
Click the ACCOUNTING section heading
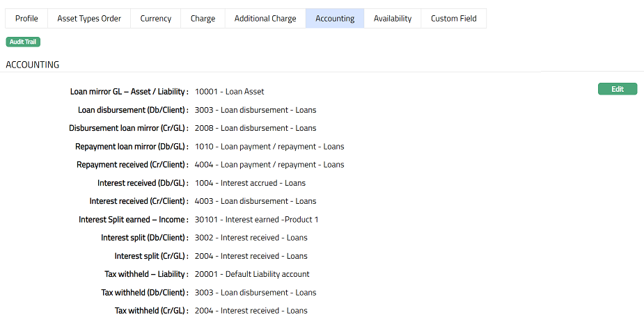(33, 65)
